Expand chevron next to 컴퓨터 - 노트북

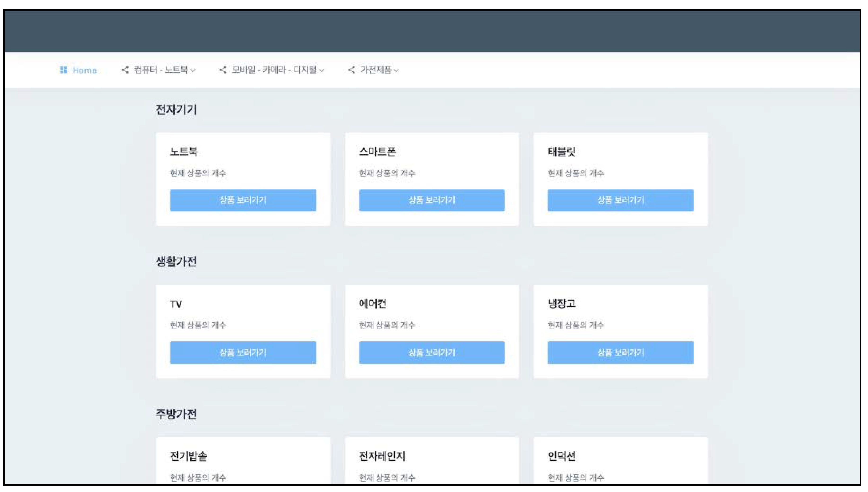pyautogui.click(x=193, y=71)
